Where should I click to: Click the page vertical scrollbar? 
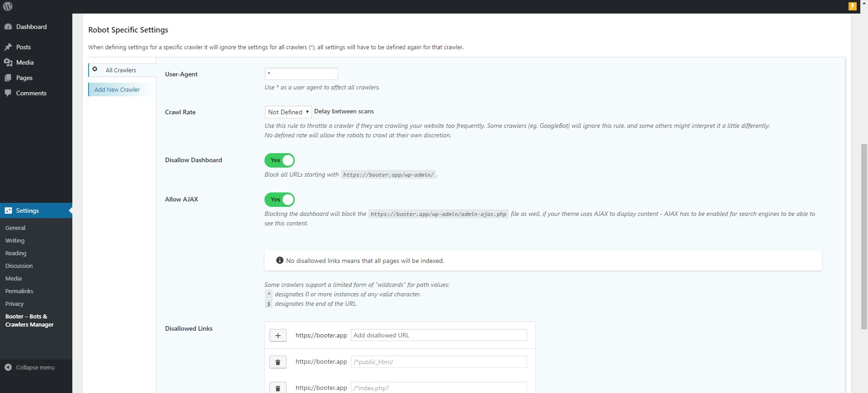[x=864, y=236]
